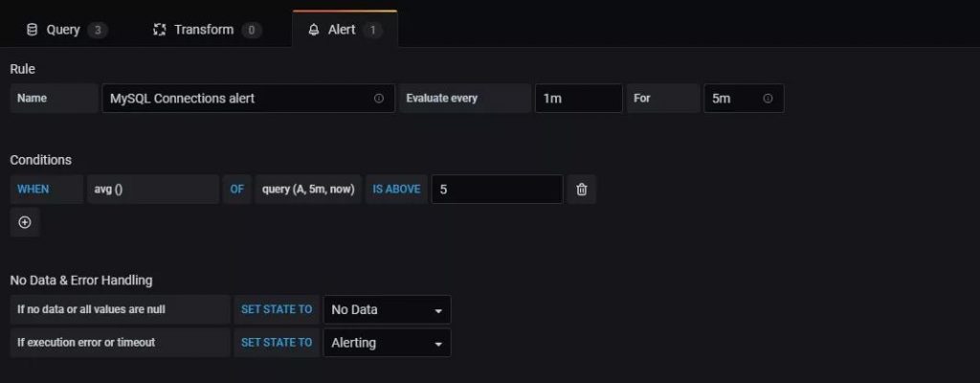Click the No Data & Error Handling heading
This screenshot has width=980, height=383.
pyautogui.click(x=81, y=281)
